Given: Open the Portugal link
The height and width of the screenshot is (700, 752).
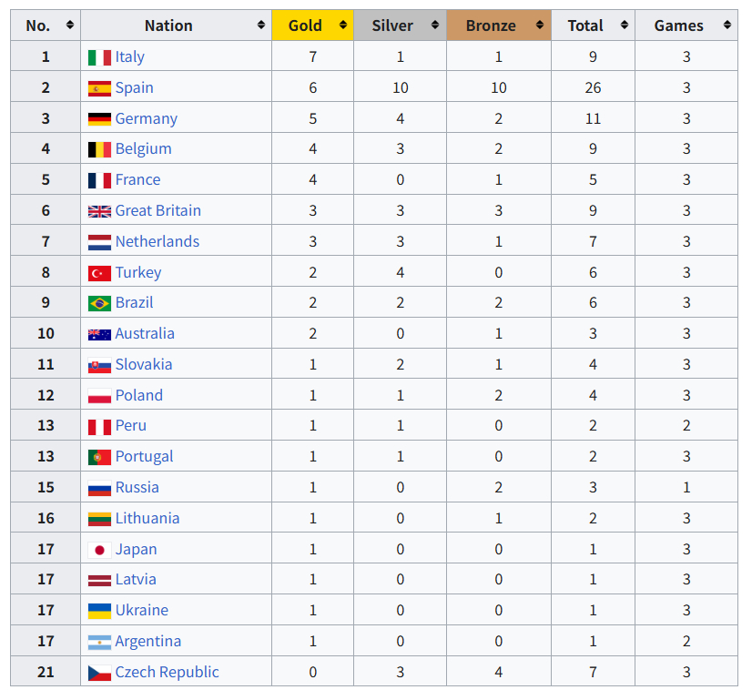Looking at the screenshot, I should (x=145, y=456).
